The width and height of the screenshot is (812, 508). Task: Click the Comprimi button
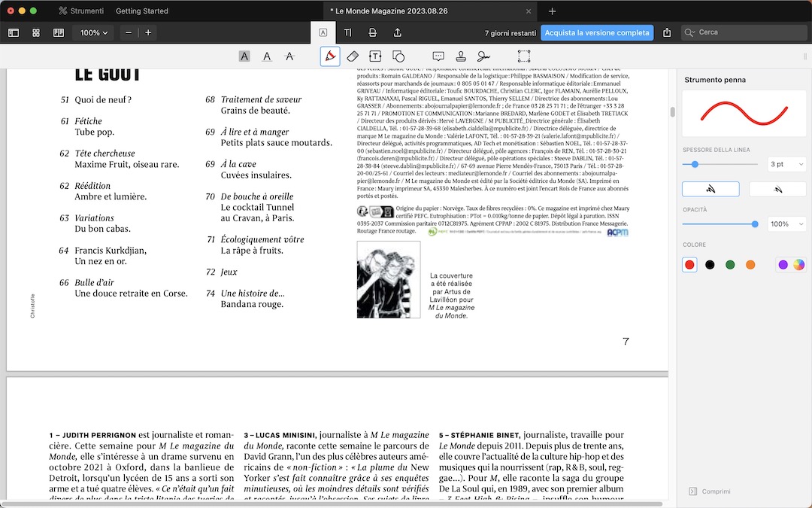pyautogui.click(x=709, y=491)
